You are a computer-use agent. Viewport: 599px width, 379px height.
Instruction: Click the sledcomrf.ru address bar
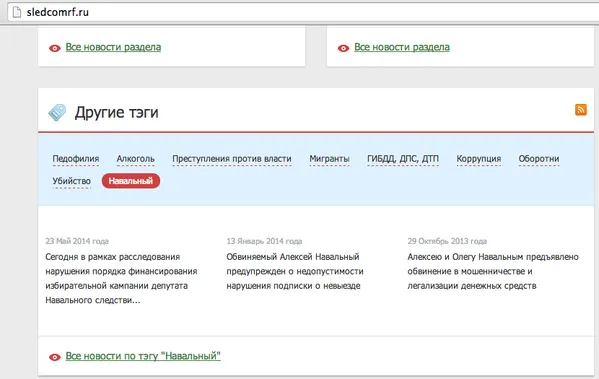point(302,12)
